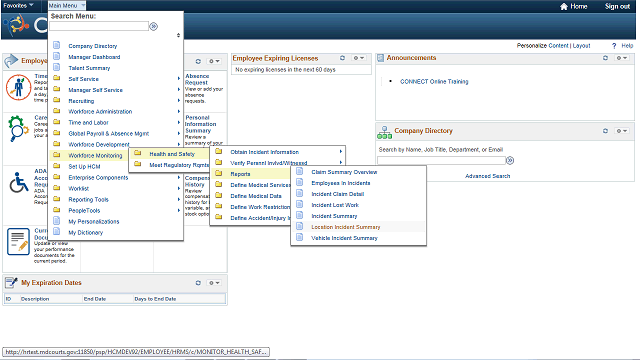Image resolution: width=640 pixels, height=360 pixels.
Task: Open the Incident Claim Detail menu item
Action: click(x=337, y=194)
